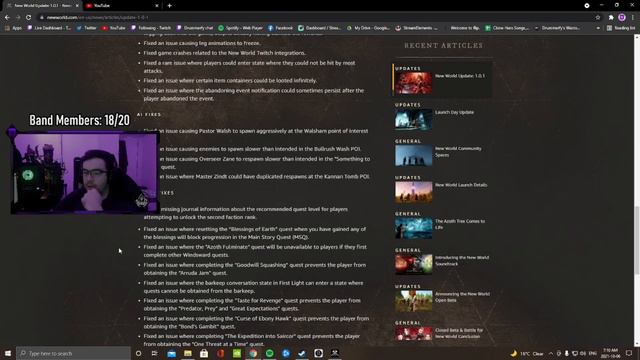Open Steam from the taskbar
Viewport: 640px width, 360px height.
[x=302, y=353]
